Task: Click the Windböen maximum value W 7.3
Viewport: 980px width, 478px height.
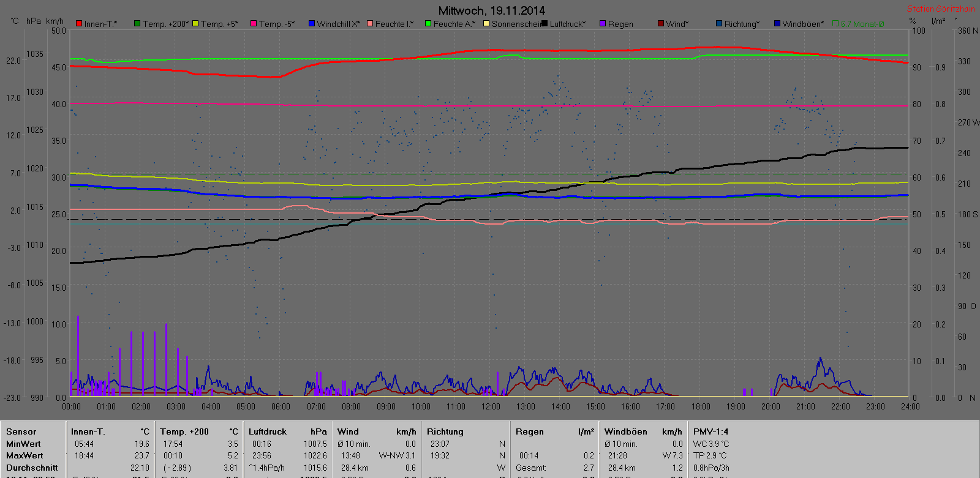Action: click(x=673, y=455)
